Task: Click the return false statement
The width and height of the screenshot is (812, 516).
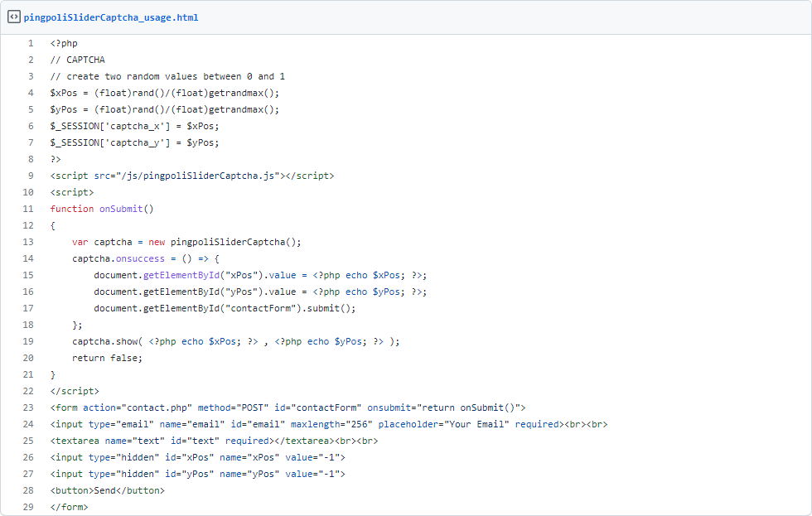Action: (x=107, y=358)
